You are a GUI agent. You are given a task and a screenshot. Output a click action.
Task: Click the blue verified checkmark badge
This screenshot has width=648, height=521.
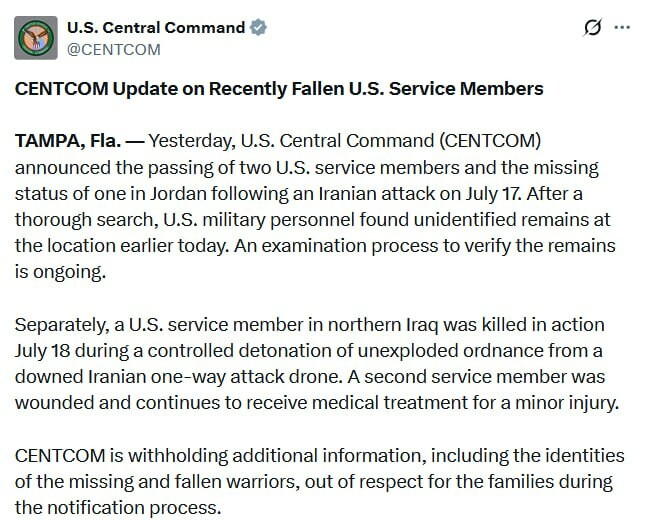[x=258, y=28]
